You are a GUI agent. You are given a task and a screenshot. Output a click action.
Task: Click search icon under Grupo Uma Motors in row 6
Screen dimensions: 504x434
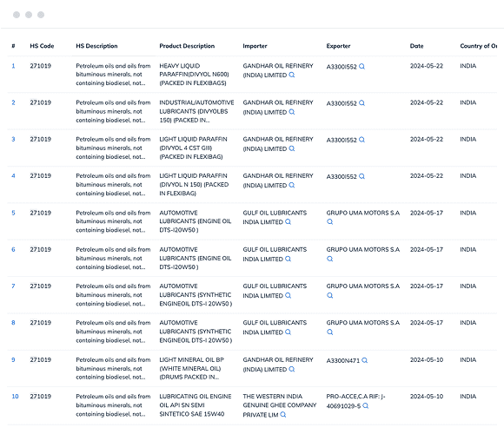tap(330, 259)
